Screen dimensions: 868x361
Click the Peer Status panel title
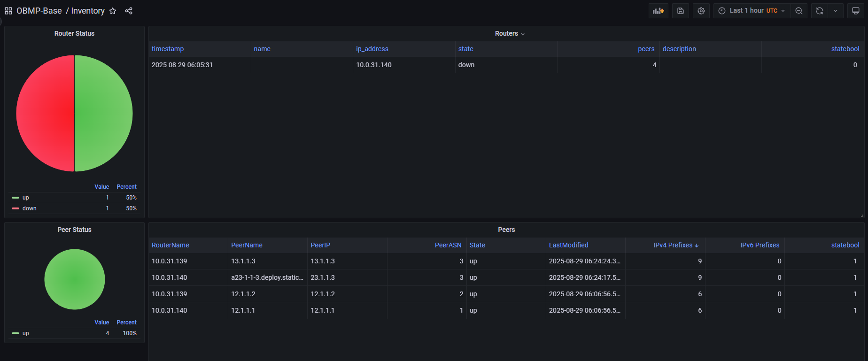point(74,230)
